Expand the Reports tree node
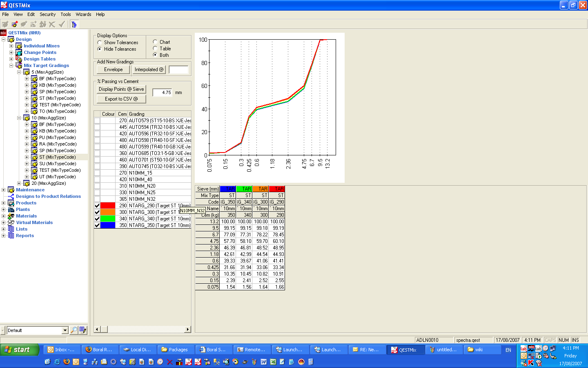 (4, 236)
